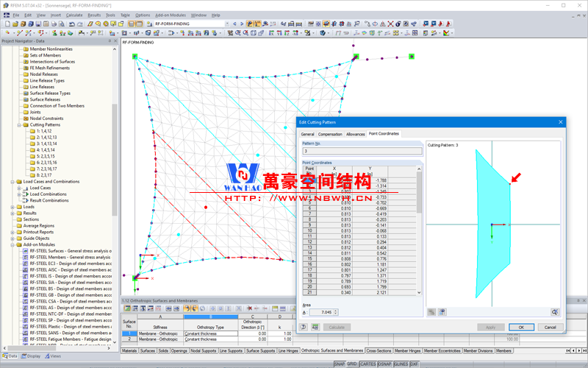Toggle SNAP in the status bar
This screenshot has width=588, height=368.
click(x=339, y=364)
